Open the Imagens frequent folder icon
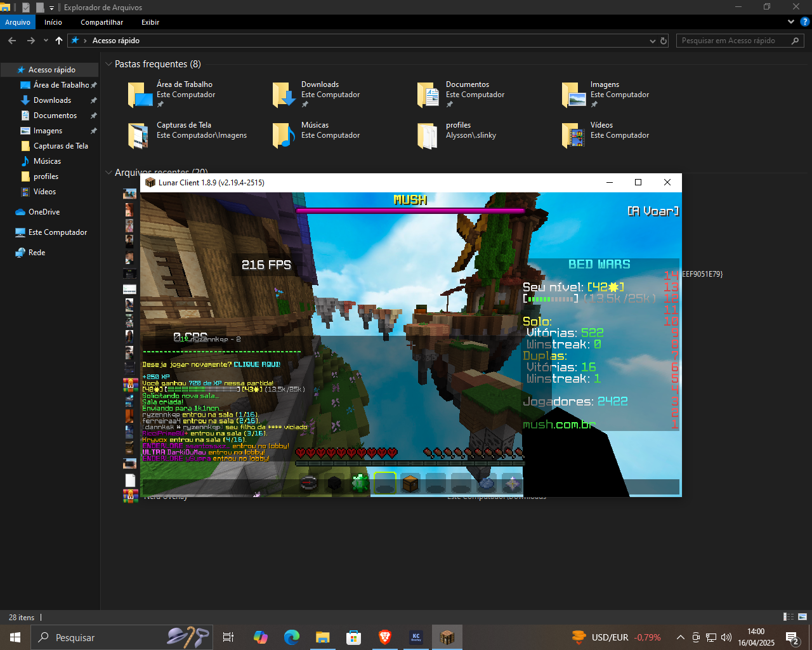This screenshot has height=650, width=812. 573,95
